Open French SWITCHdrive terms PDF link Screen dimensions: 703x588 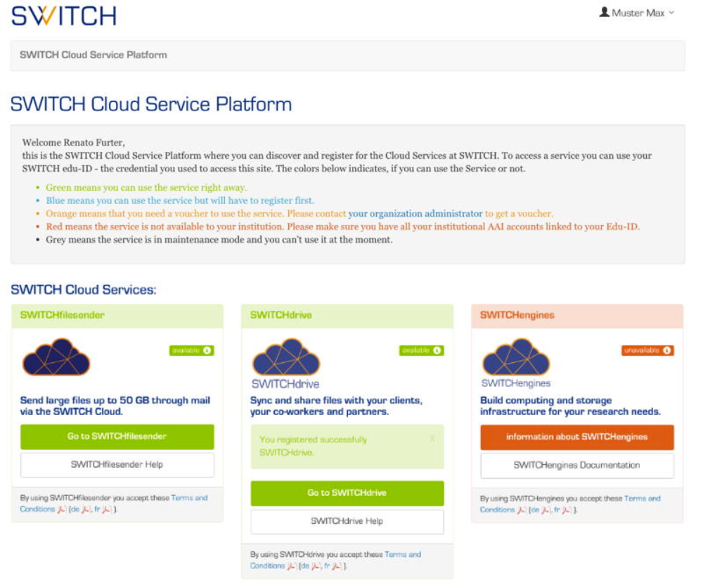pos(333,566)
